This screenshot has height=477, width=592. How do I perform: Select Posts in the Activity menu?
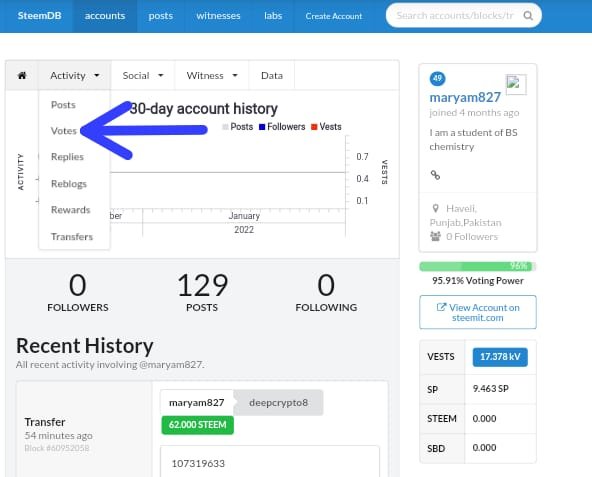63,105
